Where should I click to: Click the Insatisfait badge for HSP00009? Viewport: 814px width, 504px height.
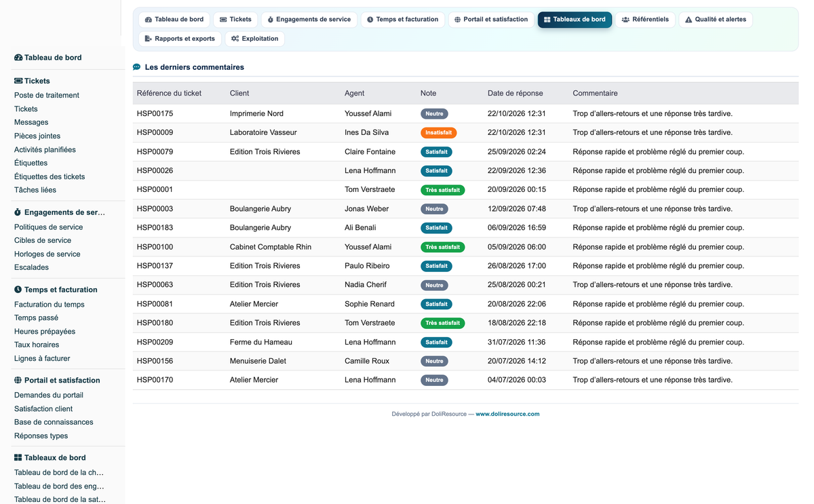coord(439,133)
